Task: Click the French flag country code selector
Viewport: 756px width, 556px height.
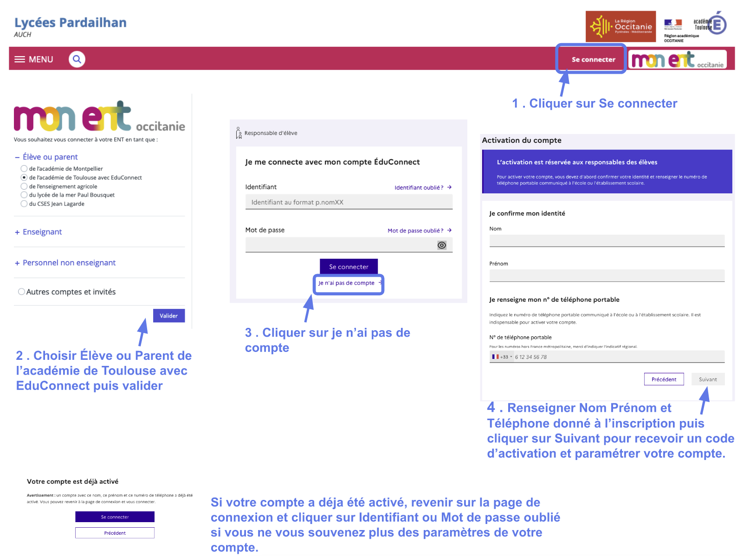Action: [x=501, y=357]
